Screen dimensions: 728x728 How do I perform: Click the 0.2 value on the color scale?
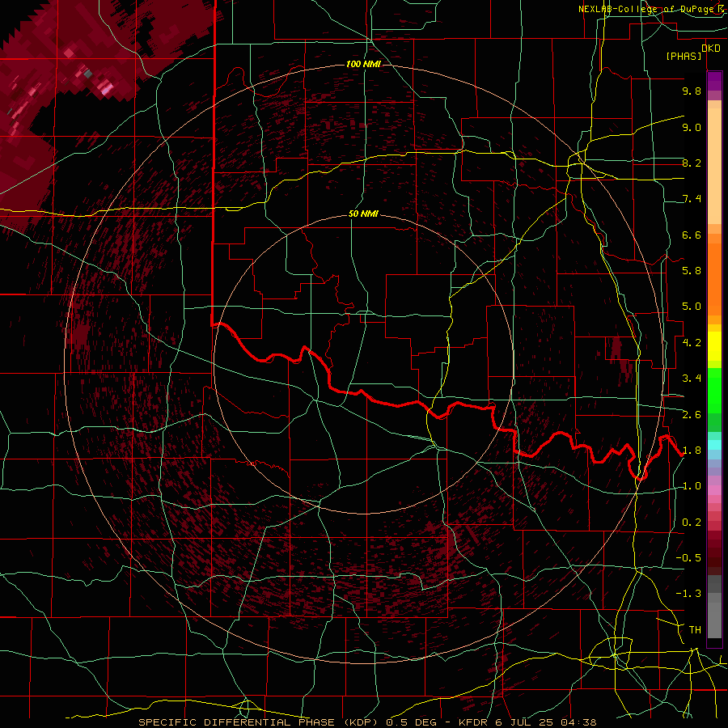692,523
